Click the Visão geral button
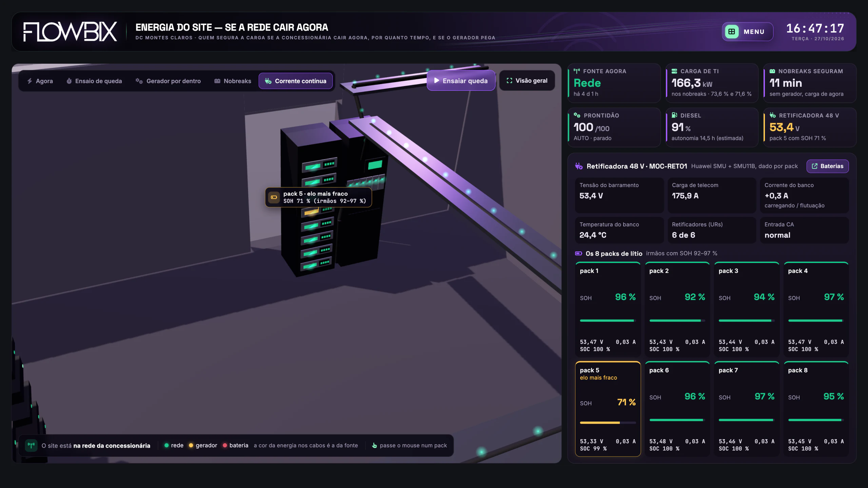This screenshot has height=488, width=868. click(527, 81)
